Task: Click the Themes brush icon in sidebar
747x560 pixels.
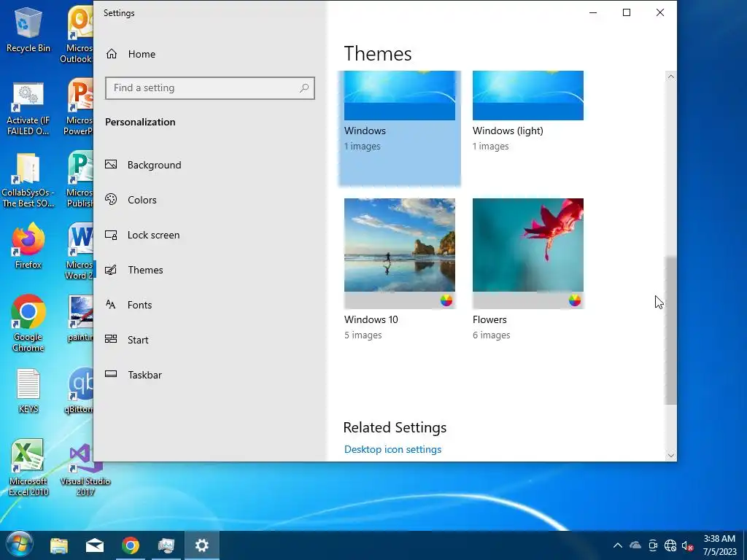Action: [111, 270]
